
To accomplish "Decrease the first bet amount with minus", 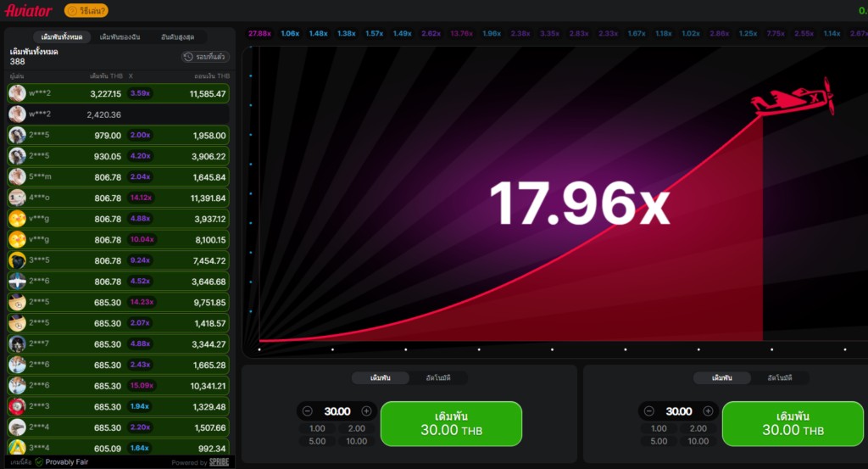I will [308, 410].
